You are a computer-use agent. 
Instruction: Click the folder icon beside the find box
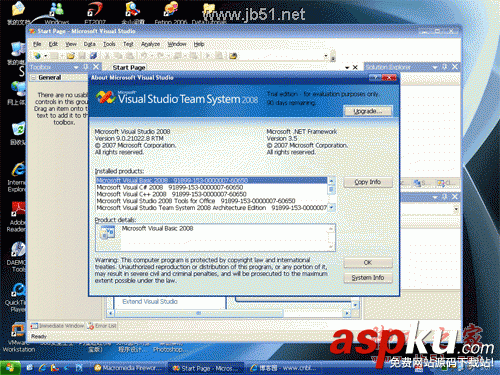233,56
